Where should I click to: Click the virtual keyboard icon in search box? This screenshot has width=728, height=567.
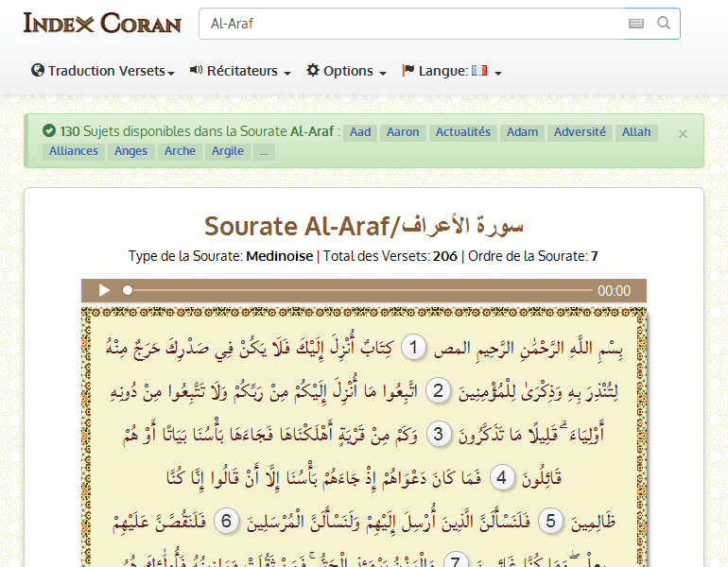636,24
